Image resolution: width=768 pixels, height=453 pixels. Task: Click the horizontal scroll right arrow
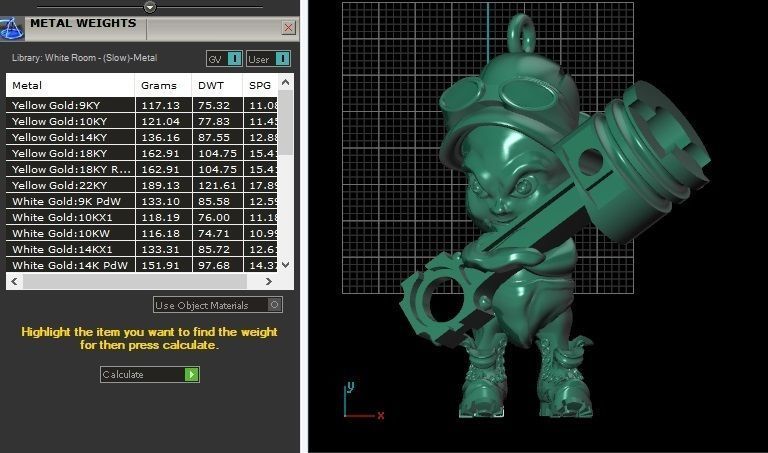point(268,282)
